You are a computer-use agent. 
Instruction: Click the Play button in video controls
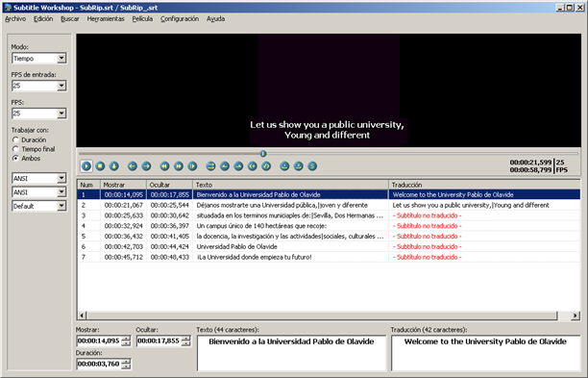tap(86, 165)
